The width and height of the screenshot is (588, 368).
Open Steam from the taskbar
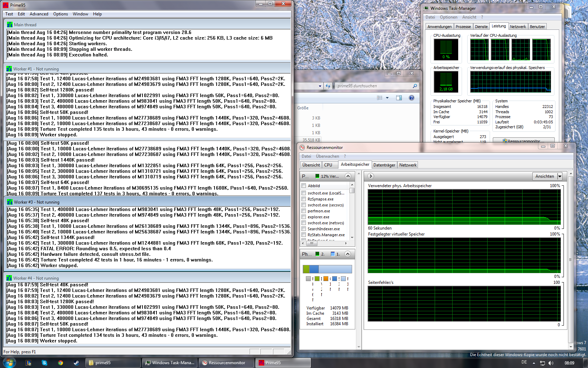[76, 363]
